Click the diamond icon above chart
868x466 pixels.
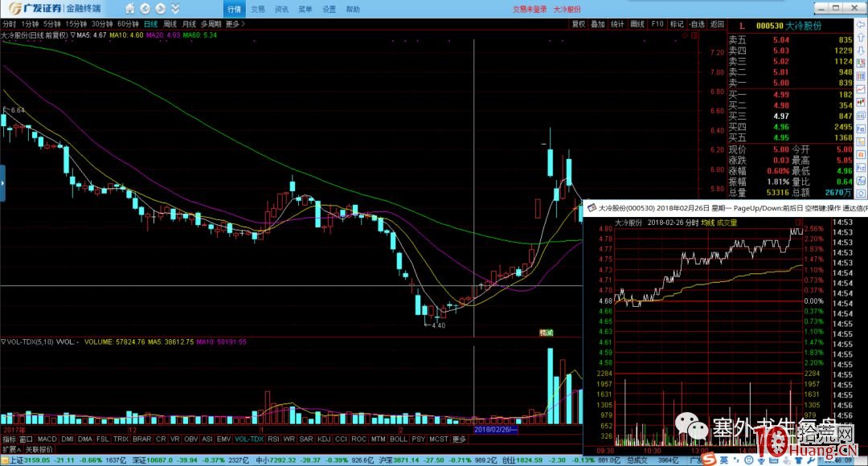point(685,35)
